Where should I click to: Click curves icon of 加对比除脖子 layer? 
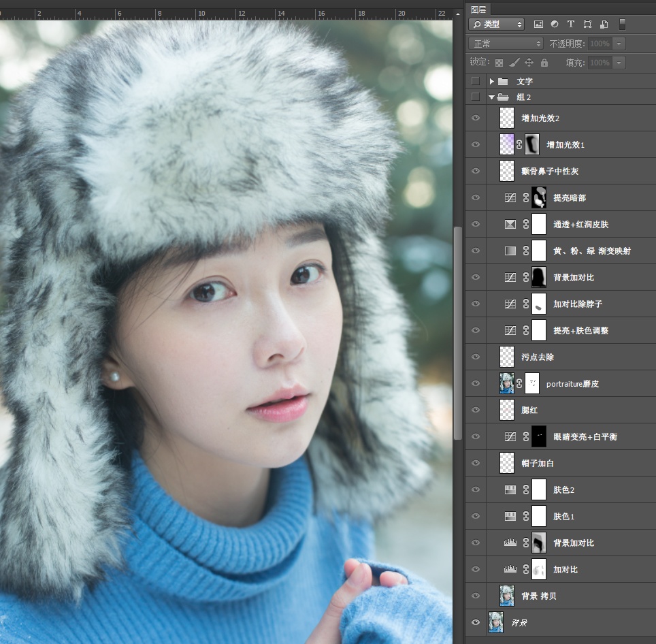click(510, 304)
